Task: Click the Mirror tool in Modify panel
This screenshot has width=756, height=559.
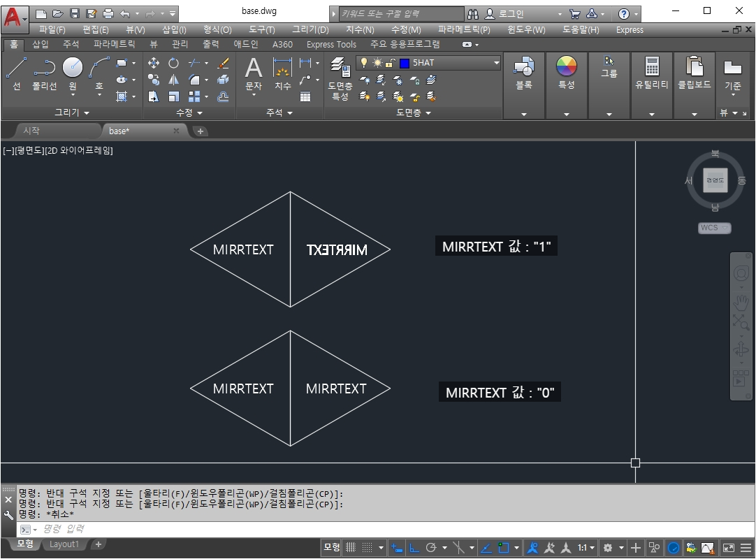Action: pyautogui.click(x=173, y=80)
